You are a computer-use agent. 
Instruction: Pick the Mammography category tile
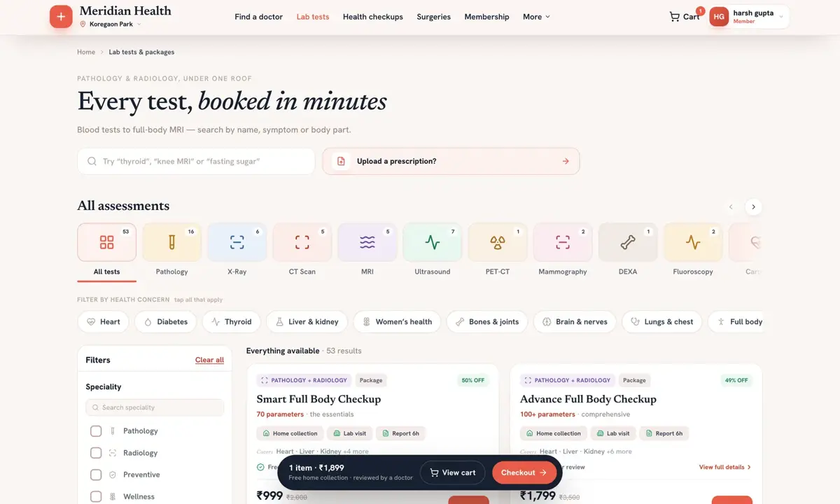[x=563, y=242]
